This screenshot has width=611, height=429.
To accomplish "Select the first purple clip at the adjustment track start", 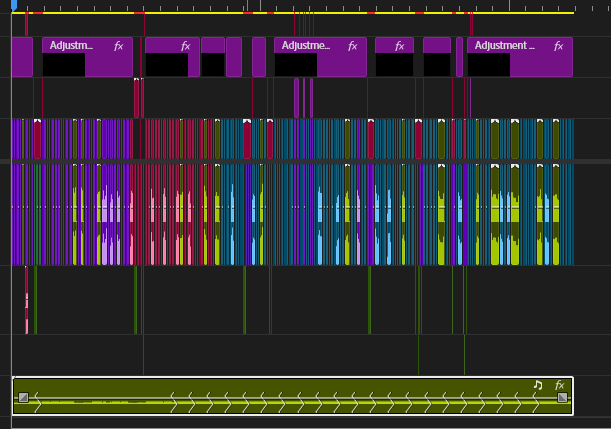I will coord(22,57).
